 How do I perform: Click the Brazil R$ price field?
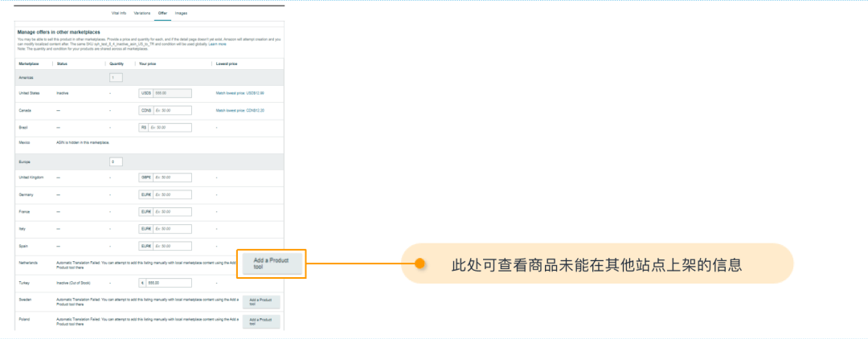point(170,127)
